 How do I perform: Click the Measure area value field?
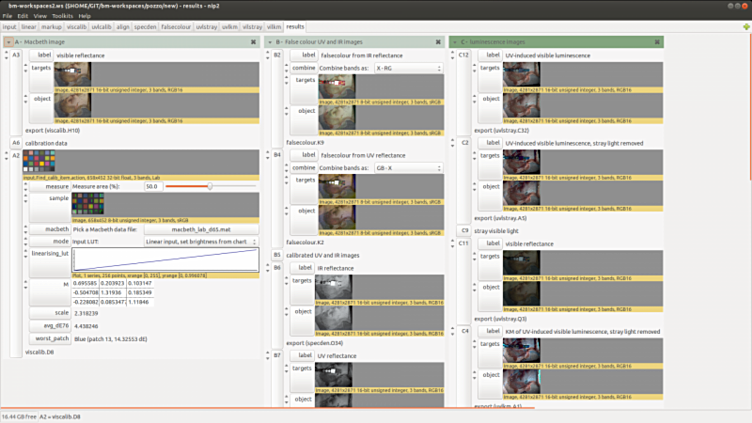153,186
